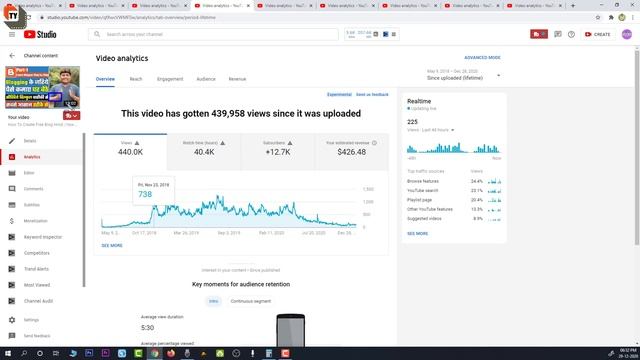640x360 pixels.
Task: Select the Watch time 40.4K metric card
Action: [204, 151]
